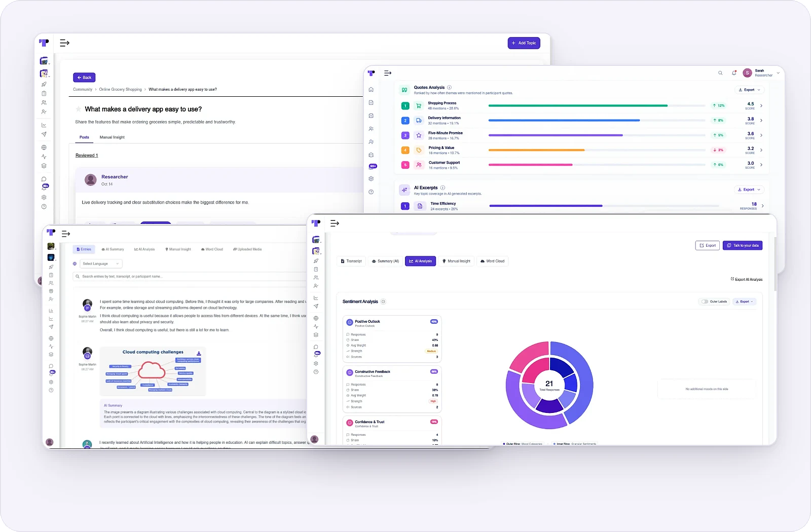Click the home icon in Quotes Analysis sidebar
811x532 pixels.
pyautogui.click(x=371, y=90)
